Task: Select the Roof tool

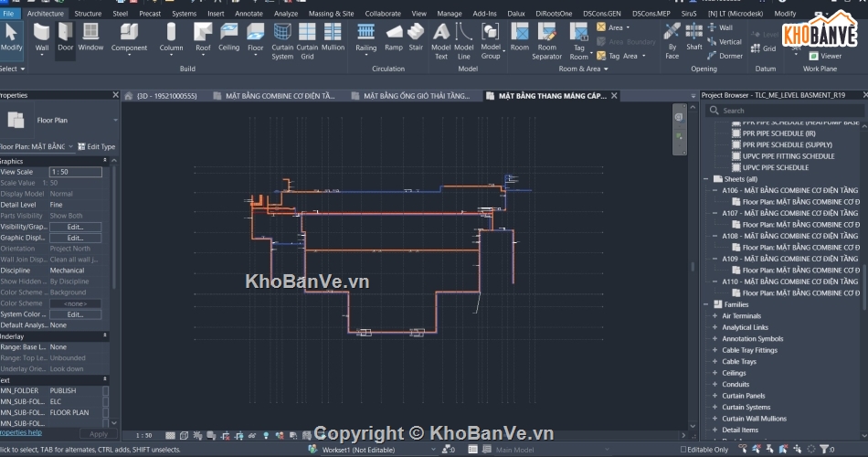Action: tap(203, 38)
